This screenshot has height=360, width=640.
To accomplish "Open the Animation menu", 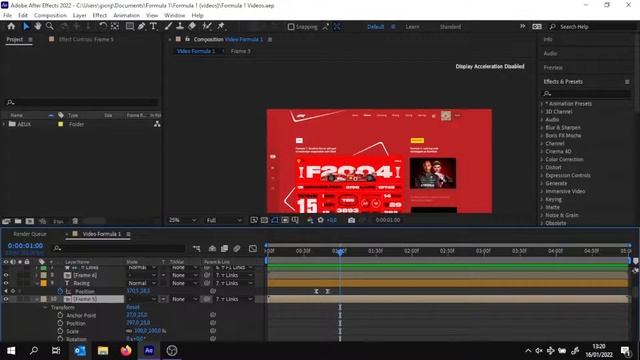I will coord(126,15).
